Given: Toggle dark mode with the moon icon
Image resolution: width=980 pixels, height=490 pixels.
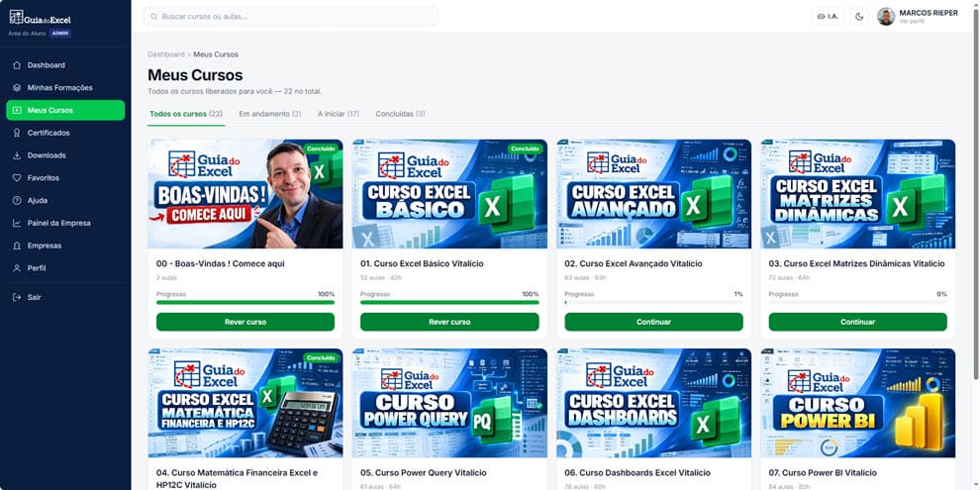Looking at the screenshot, I should coord(859,16).
